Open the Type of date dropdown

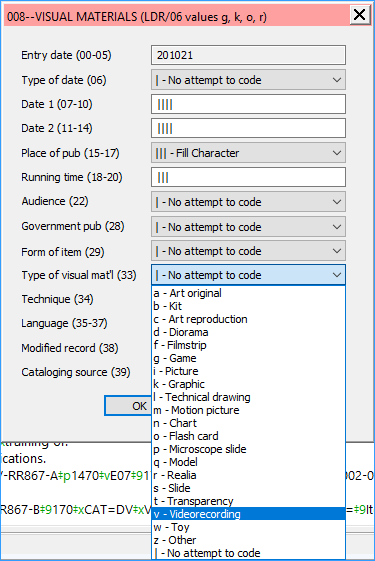pos(248,80)
